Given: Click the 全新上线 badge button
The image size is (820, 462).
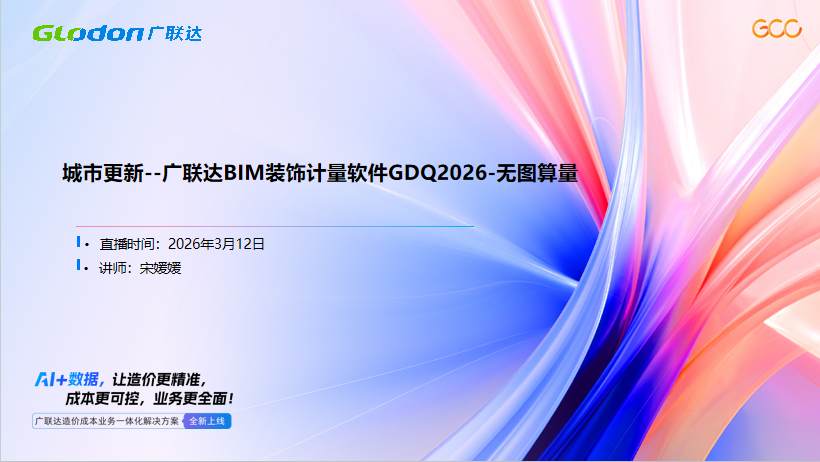Looking at the screenshot, I should [x=207, y=421].
